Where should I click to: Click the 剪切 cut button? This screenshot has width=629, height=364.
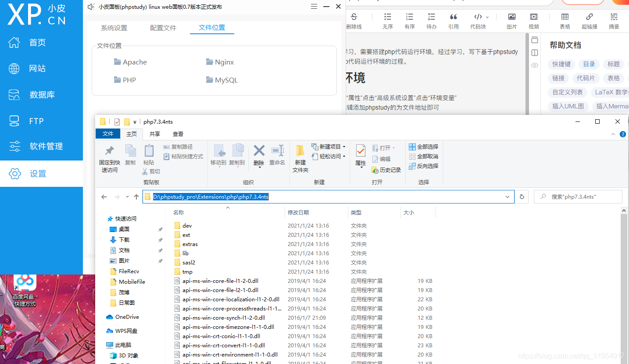click(x=151, y=171)
